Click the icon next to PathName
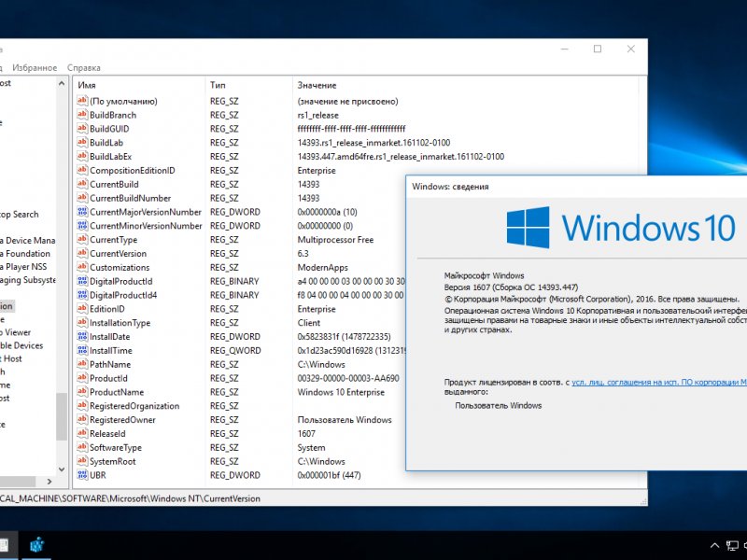The width and height of the screenshot is (747, 560). (82, 364)
